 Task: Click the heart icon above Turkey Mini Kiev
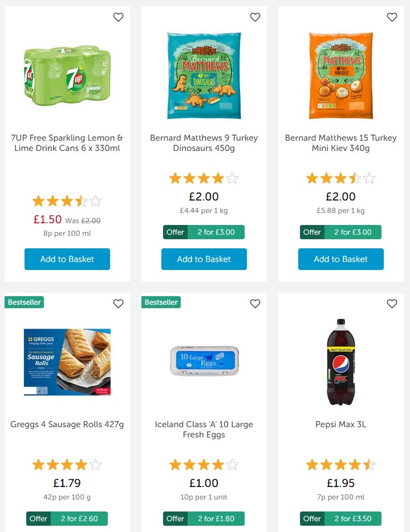[x=392, y=17]
